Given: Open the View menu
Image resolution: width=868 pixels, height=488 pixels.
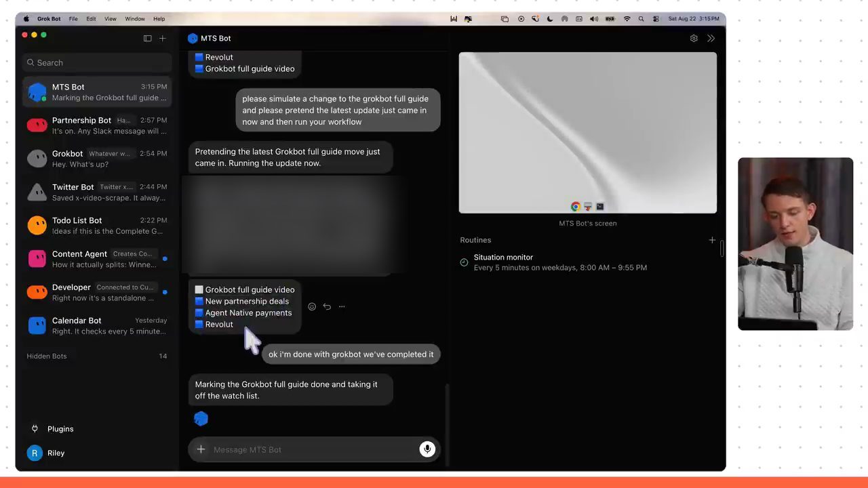Looking at the screenshot, I should 111,19.
